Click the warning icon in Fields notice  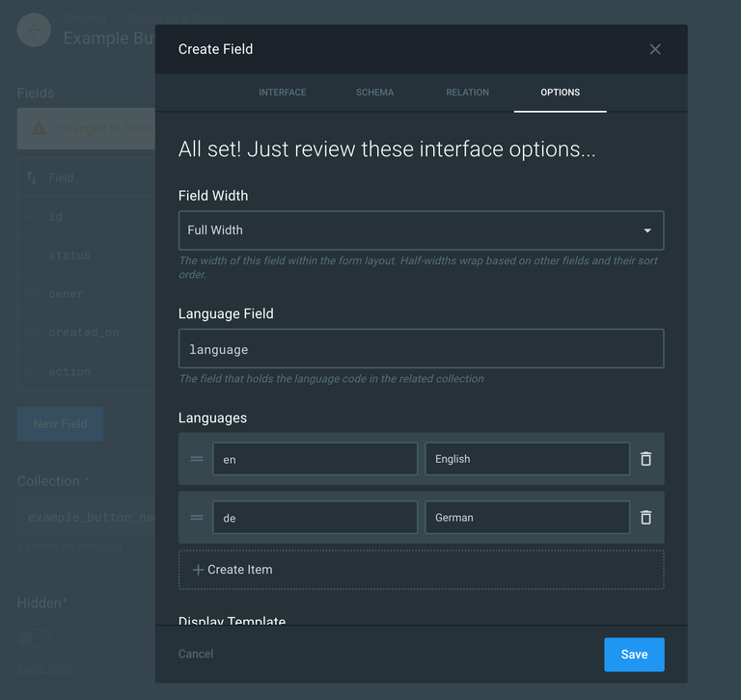(38, 128)
